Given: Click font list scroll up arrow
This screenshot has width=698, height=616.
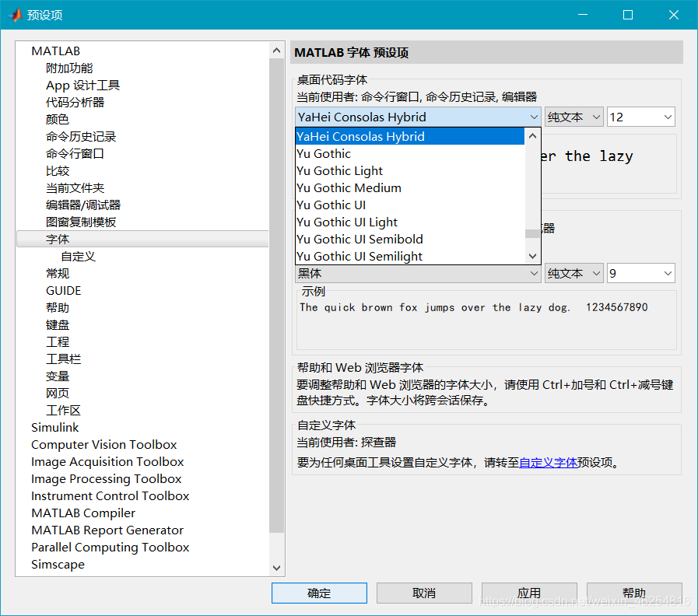Looking at the screenshot, I should [x=532, y=136].
